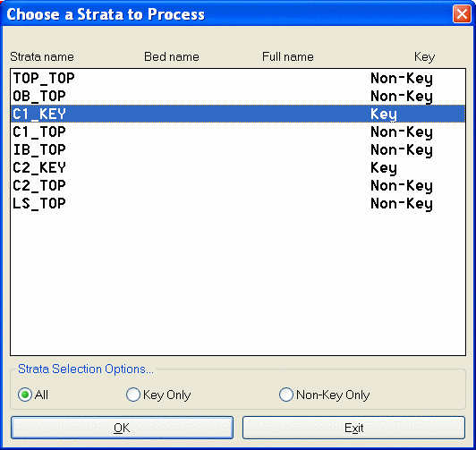Image resolution: width=476 pixels, height=450 pixels.
Task: Click the Bed name column header
Action: pyautogui.click(x=172, y=56)
